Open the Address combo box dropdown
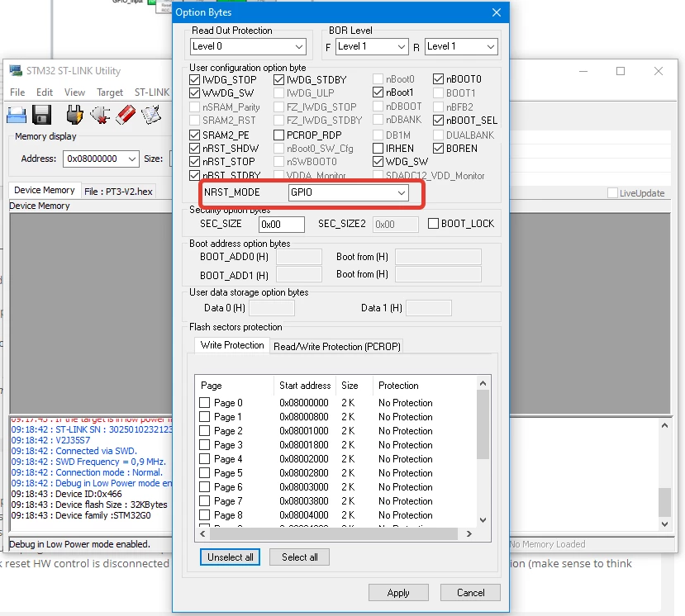The width and height of the screenshot is (685, 616). pyautogui.click(x=101, y=159)
